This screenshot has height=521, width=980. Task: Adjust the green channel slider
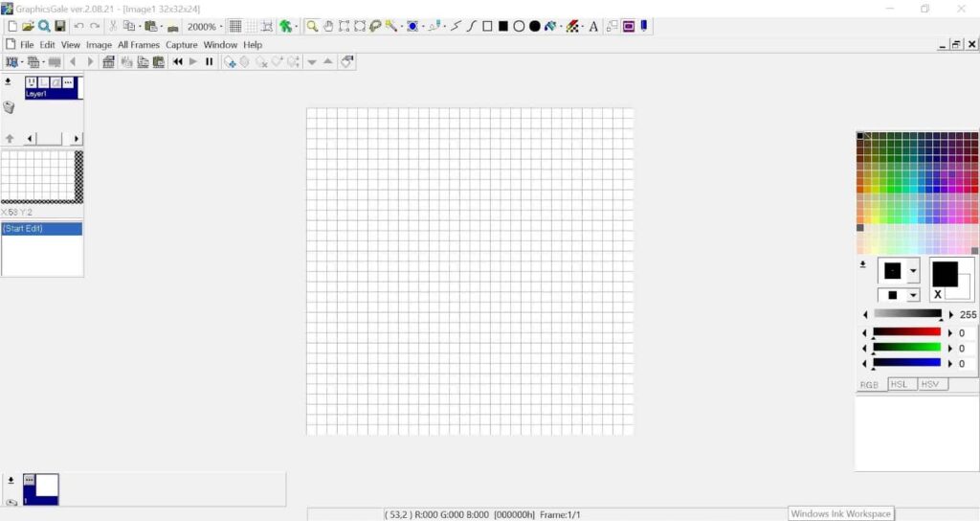(x=906, y=348)
